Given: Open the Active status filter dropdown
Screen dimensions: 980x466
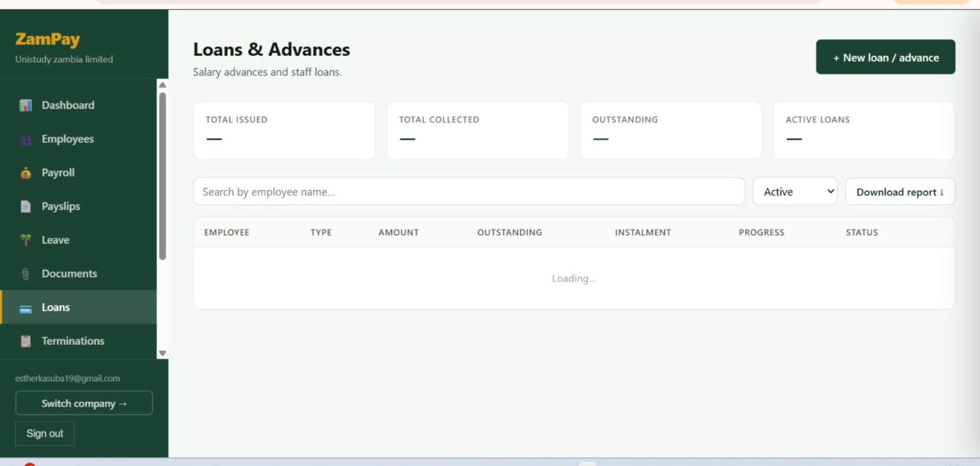Looking at the screenshot, I should tap(795, 192).
